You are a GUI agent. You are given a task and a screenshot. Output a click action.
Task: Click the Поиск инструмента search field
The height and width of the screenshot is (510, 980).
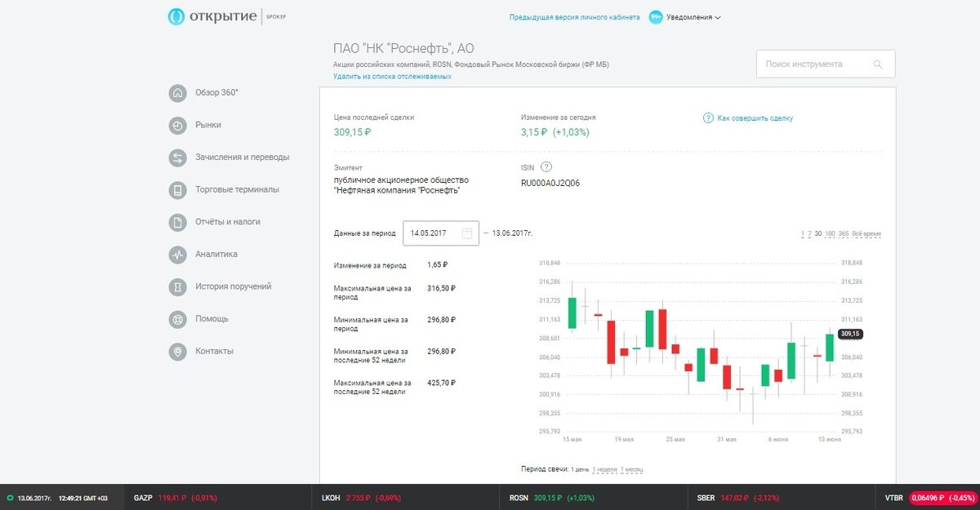[826, 64]
